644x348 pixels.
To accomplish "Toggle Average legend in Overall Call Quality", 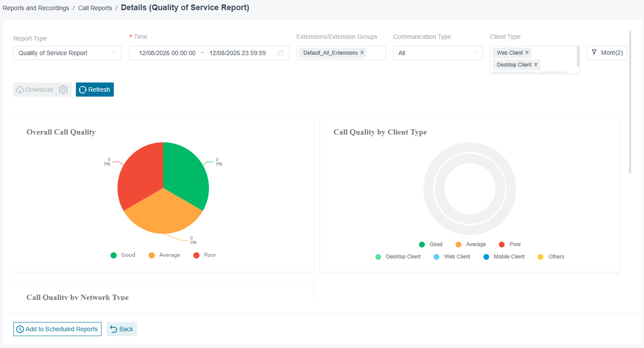I will coord(165,255).
